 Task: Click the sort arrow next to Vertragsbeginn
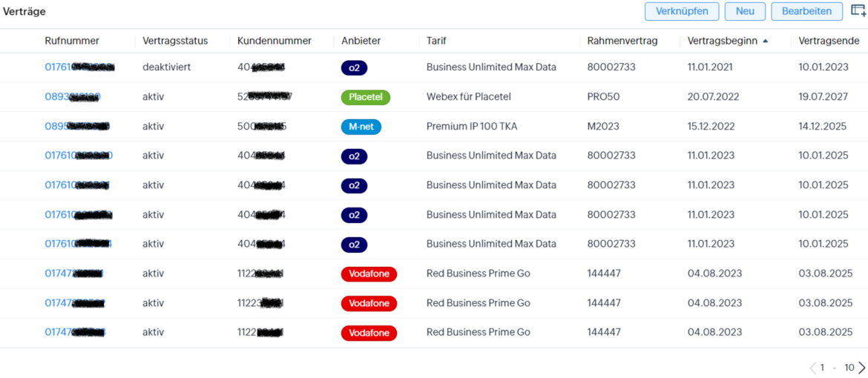coord(766,41)
